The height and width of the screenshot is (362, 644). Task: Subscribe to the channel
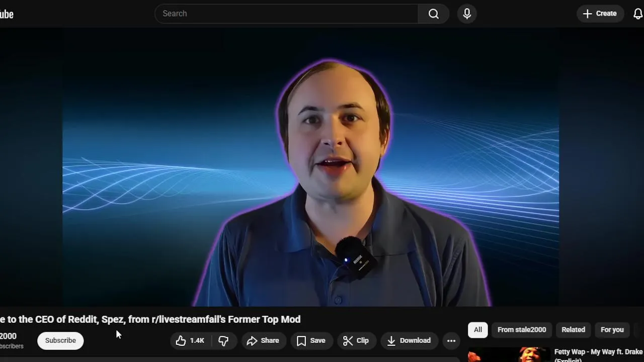point(60,340)
